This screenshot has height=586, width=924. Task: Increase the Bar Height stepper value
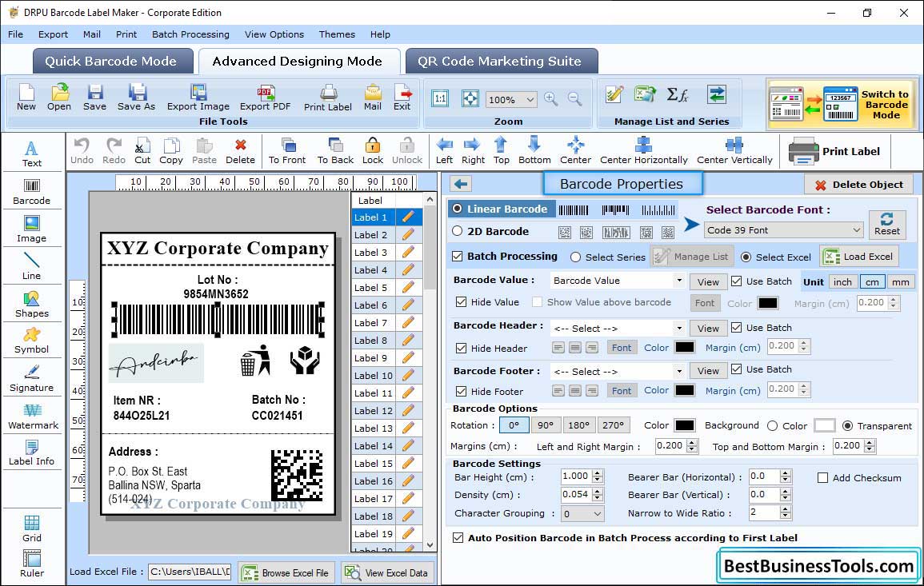coord(598,473)
